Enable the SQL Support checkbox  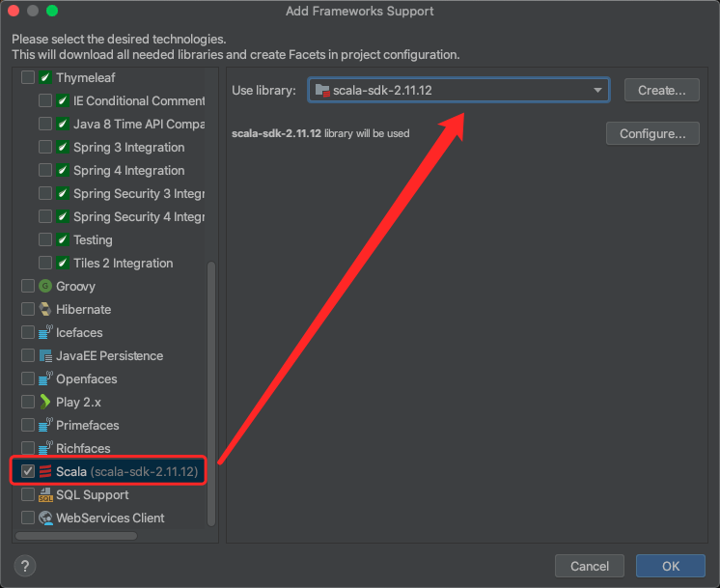28,494
